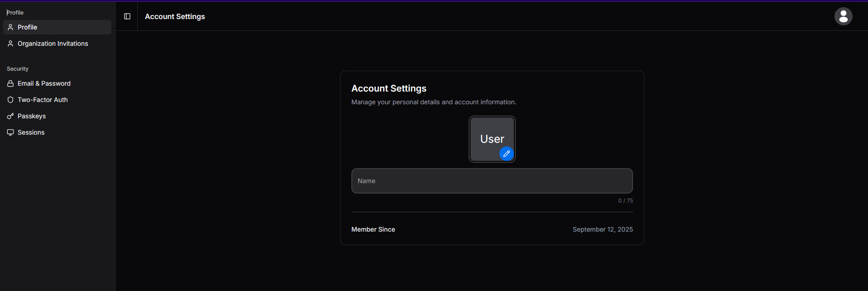Click the person icon beside Profile
Image resolution: width=868 pixels, height=291 pixels.
tap(10, 27)
